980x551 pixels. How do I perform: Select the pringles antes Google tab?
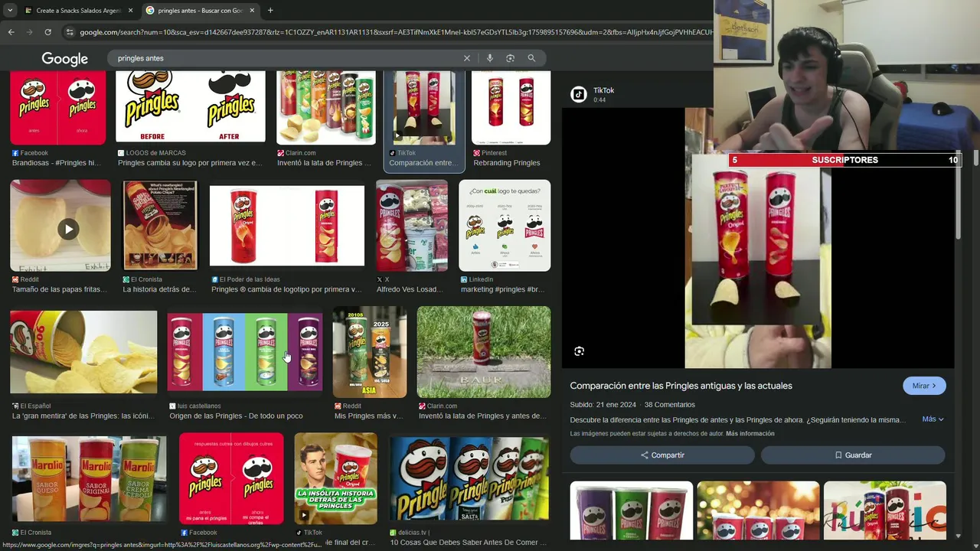pos(201,11)
